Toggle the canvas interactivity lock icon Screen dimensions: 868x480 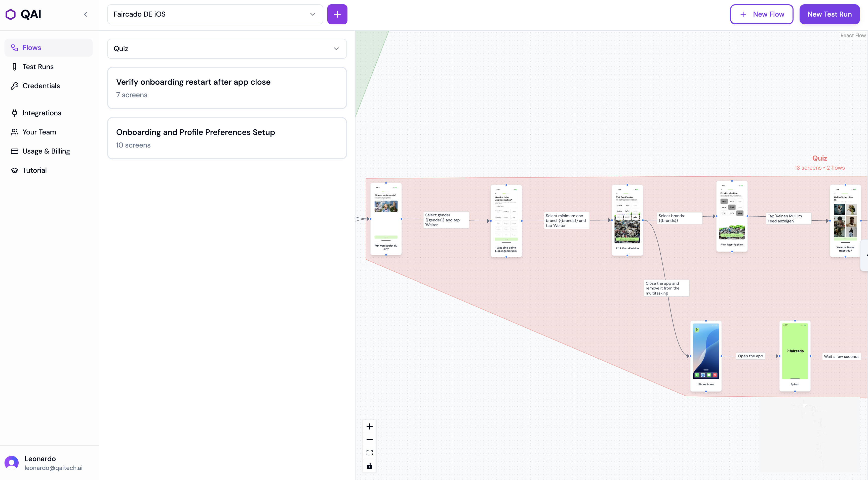pos(369,466)
